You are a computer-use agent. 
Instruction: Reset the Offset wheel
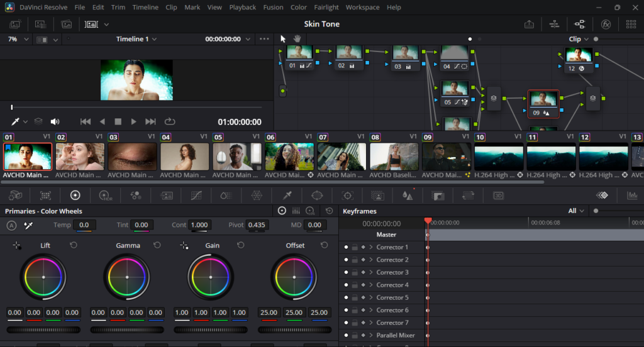coord(324,245)
